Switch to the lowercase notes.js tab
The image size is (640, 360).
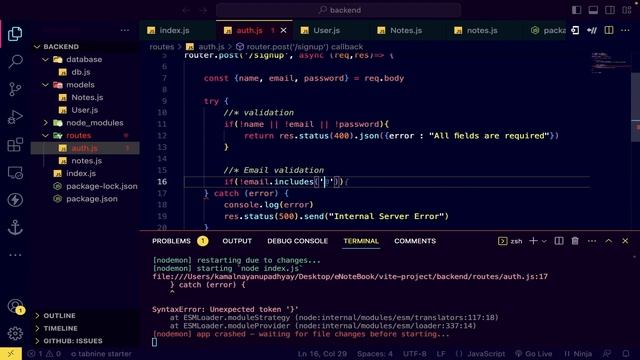[482, 30]
